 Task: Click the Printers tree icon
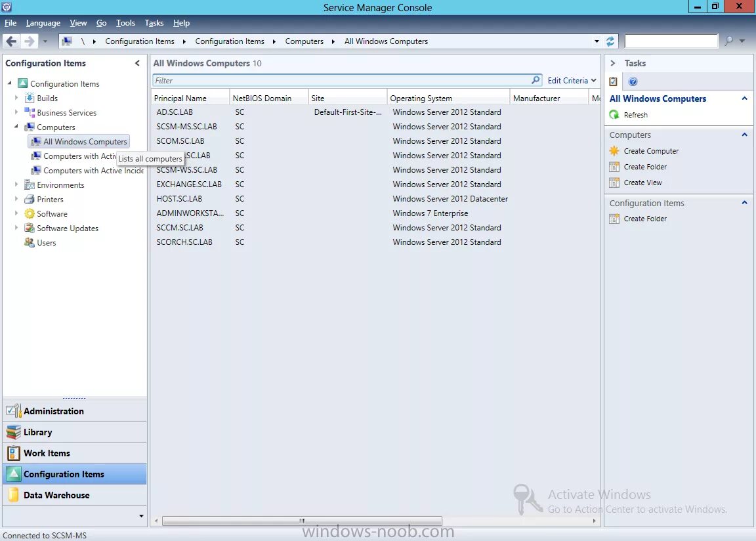30,199
